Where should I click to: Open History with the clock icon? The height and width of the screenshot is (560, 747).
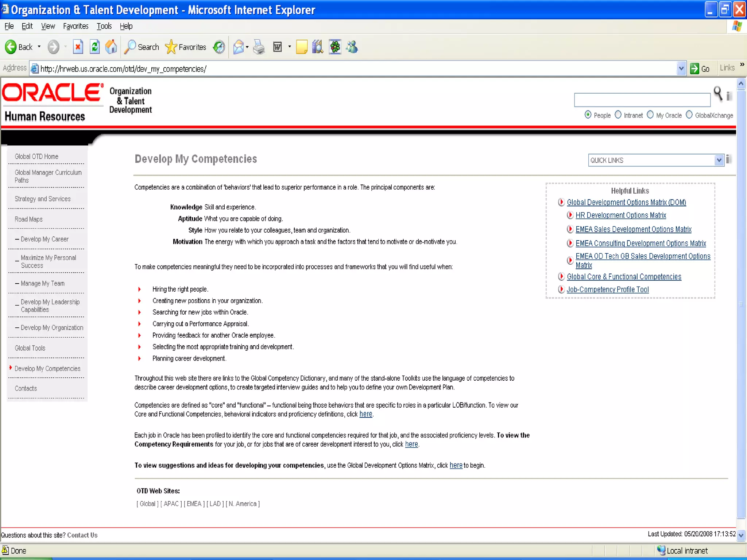point(219,47)
